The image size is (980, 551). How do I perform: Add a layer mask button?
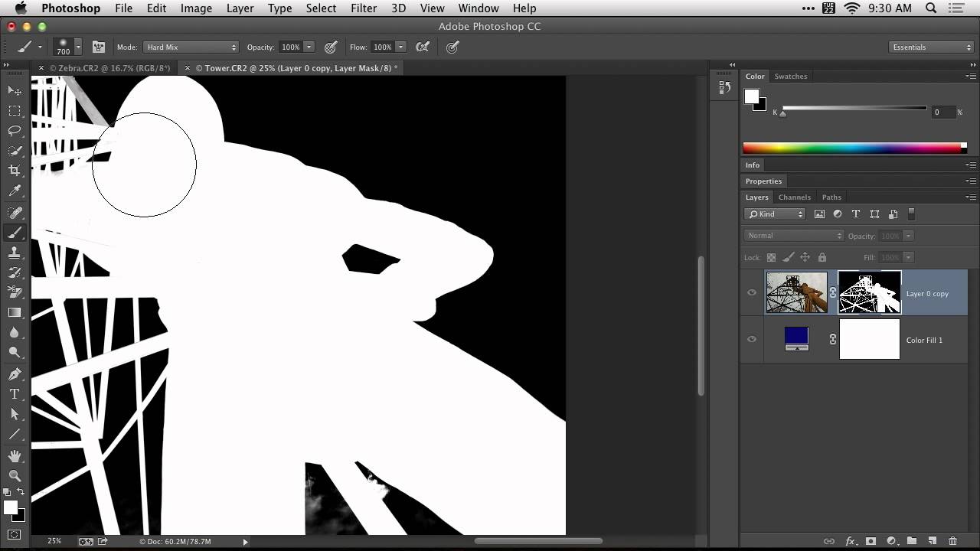871,541
